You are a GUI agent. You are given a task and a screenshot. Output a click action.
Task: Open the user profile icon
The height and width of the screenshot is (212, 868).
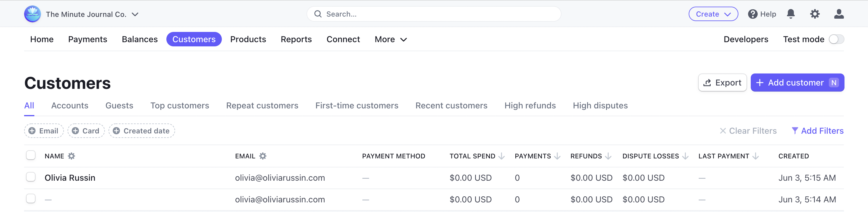(838, 14)
